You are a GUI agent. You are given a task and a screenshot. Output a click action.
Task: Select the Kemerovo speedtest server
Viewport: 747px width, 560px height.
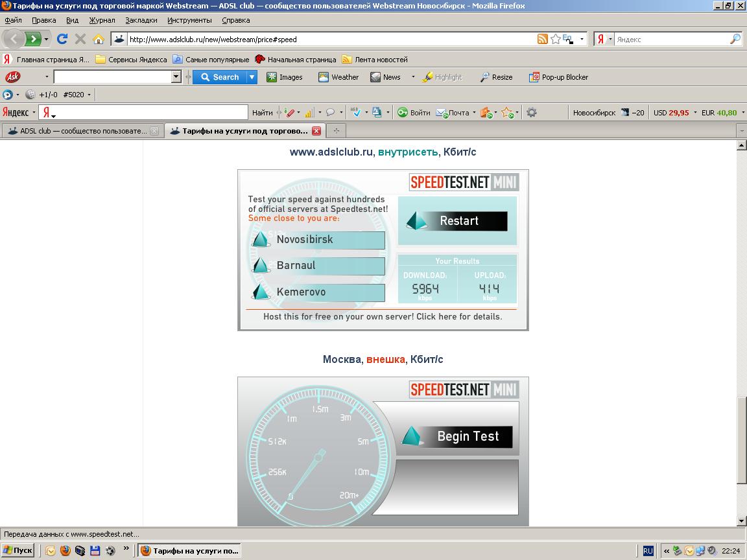(x=318, y=292)
